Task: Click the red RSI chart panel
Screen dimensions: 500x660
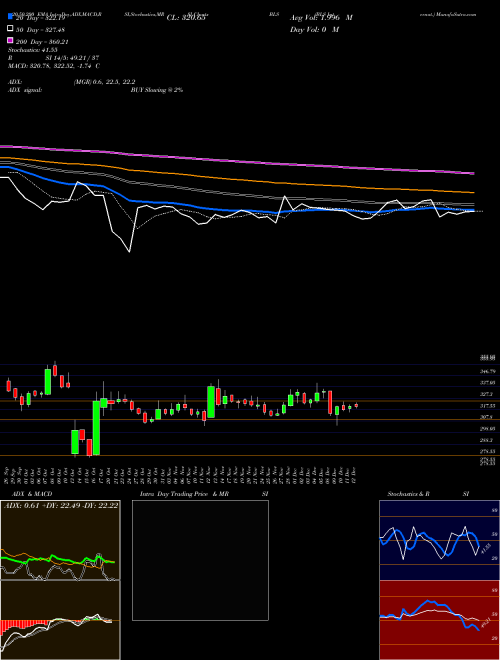Action: tap(439, 620)
